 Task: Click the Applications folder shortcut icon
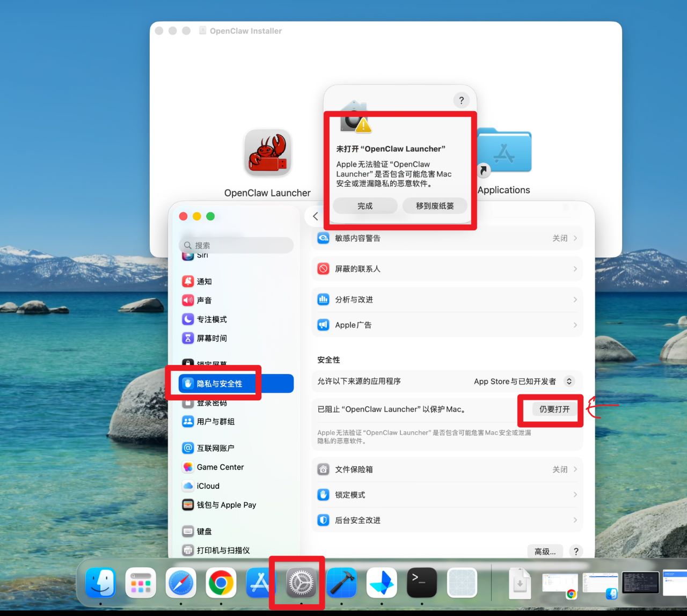504,151
